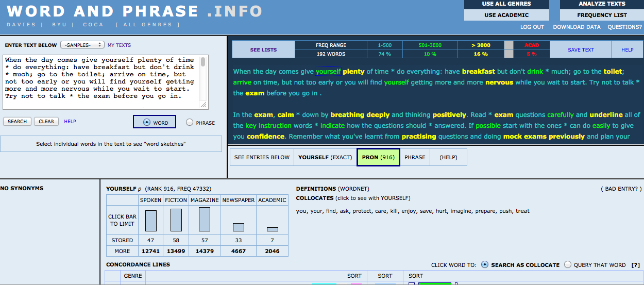Open the -SAMPLES- dropdown
This screenshot has height=285, width=644.
coord(82,45)
